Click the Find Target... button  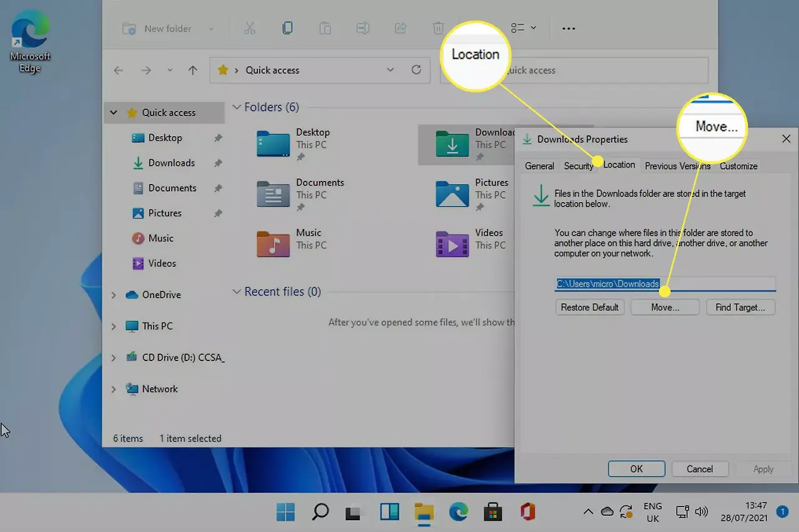point(740,307)
